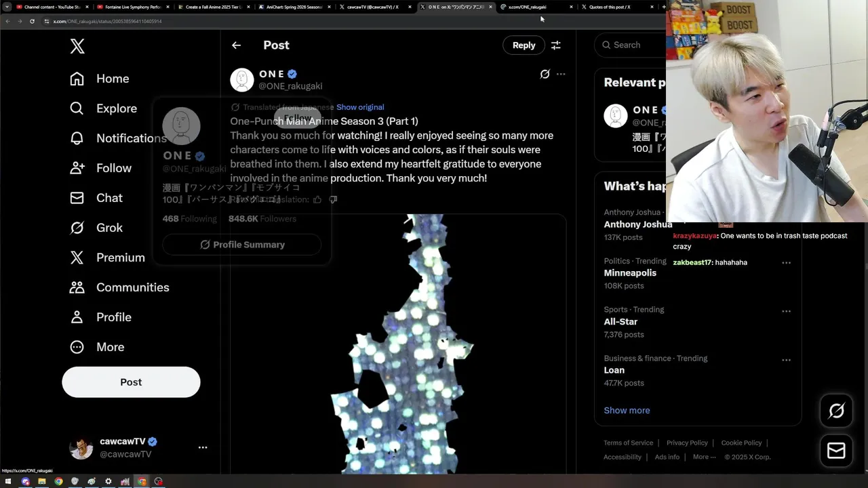This screenshot has width=868, height=488.
Task: Open the sparkly post image
Action: click(x=398, y=344)
